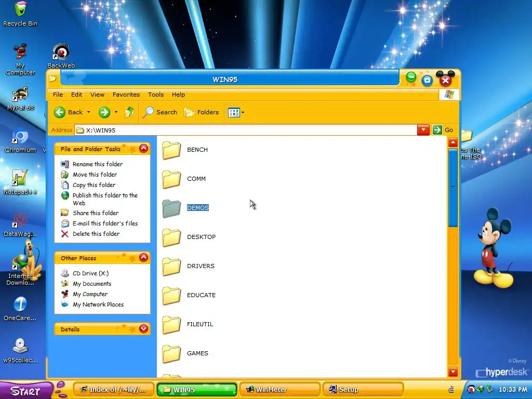Open the View menu
532x399 pixels.
click(x=97, y=95)
